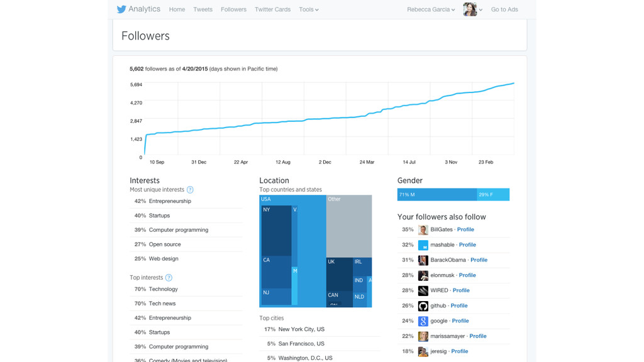This screenshot has width=644, height=362.
Task: Open WIRED Profile link
Action: point(461,290)
